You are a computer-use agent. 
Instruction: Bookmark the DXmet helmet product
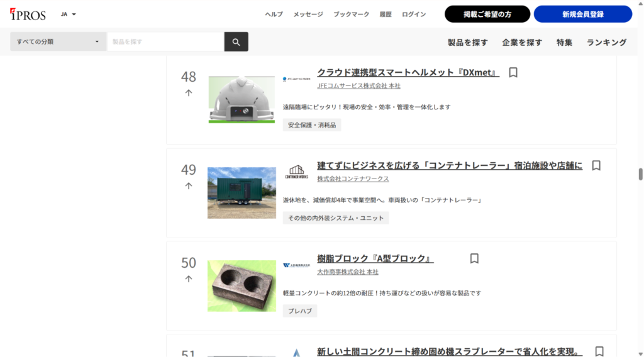pos(513,72)
